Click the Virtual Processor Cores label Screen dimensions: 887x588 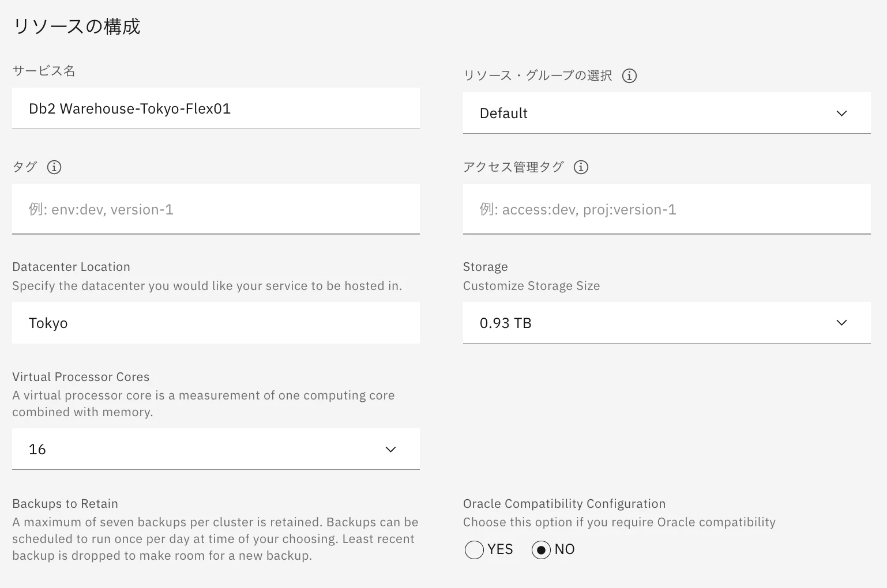(81, 377)
